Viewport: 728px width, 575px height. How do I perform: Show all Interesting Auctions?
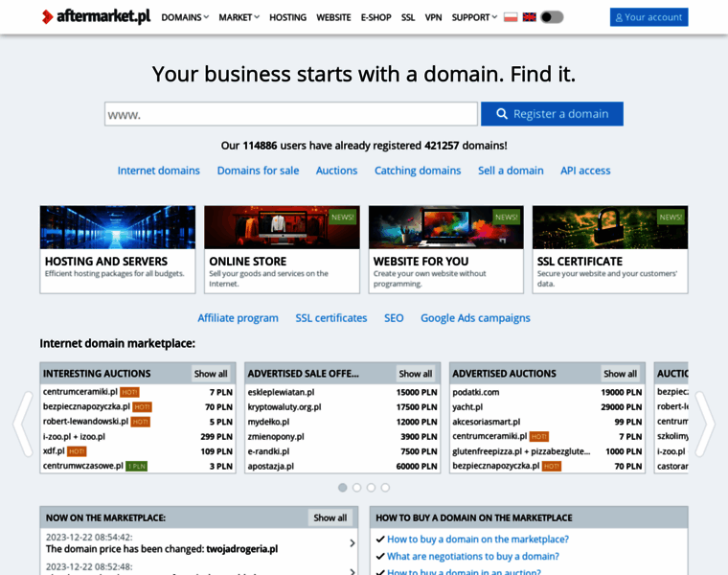pos(211,374)
